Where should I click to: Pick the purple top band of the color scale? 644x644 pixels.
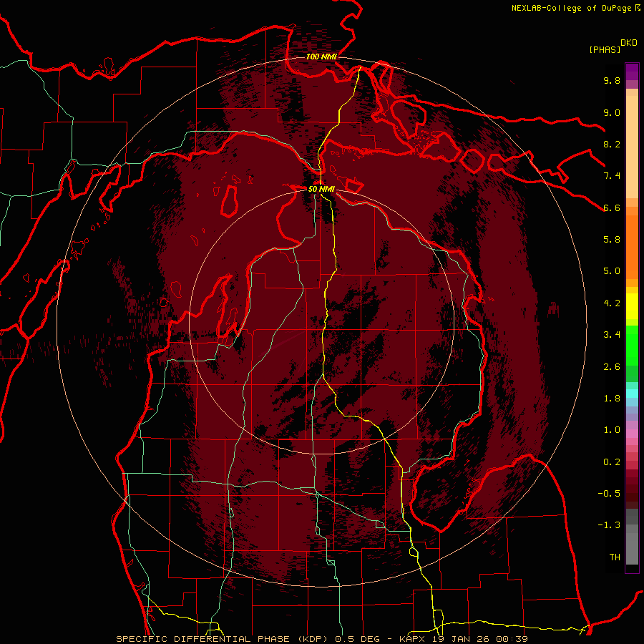coord(632,72)
